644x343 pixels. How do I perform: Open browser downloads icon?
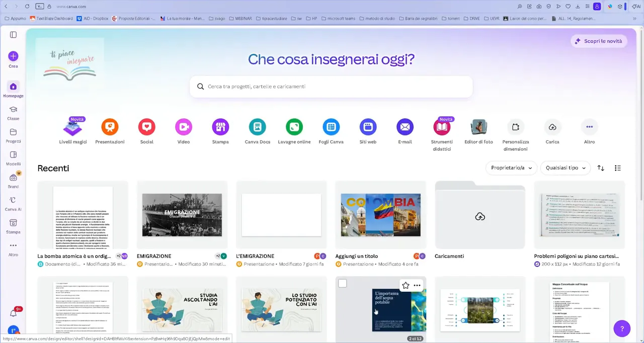(578, 7)
